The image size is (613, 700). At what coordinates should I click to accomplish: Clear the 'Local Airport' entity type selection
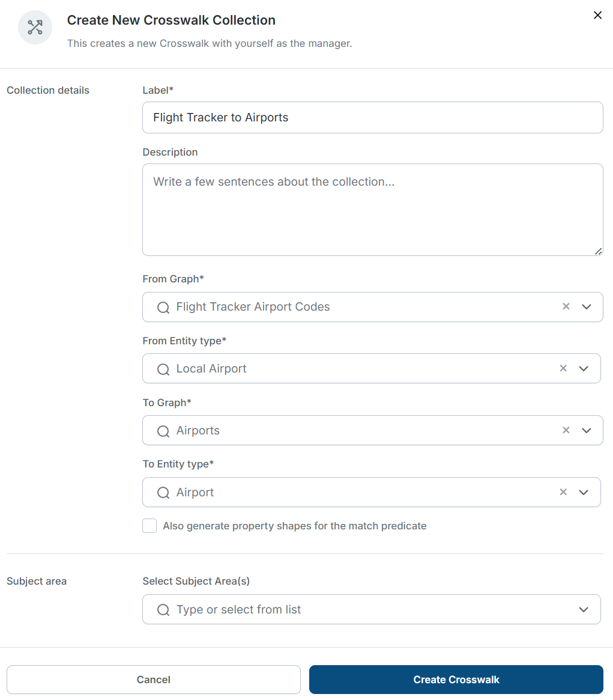point(563,368)
